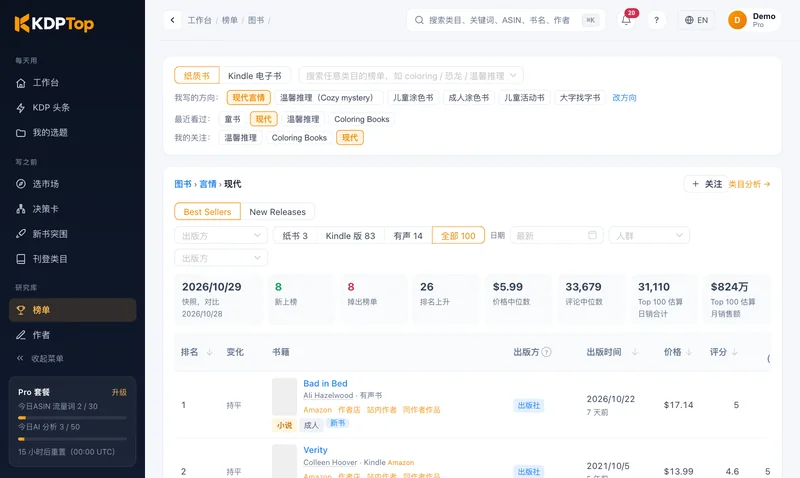Open 新书突围 rocket icon item
Screen dimensions: 800x478
21,234
